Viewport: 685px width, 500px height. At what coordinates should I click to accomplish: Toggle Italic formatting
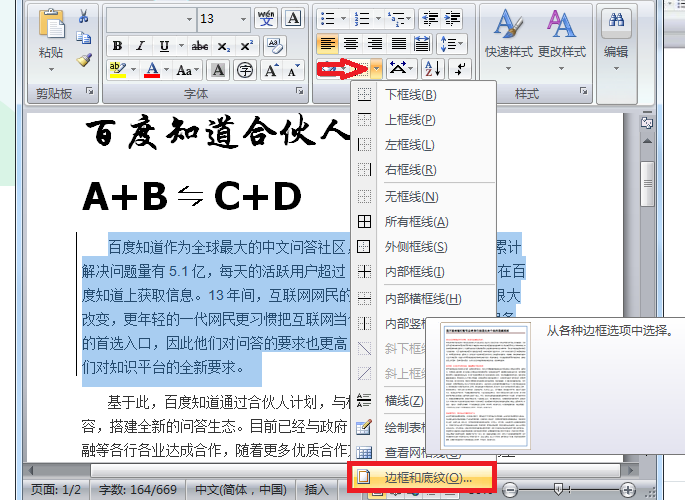coord(140,46)
